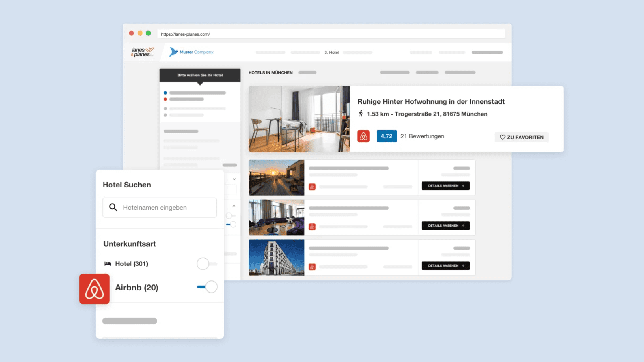The width and height of the screenshot is (644, 362).
Task: Expand the collapsed sidebar section chevron
Action: pos(234,179)
